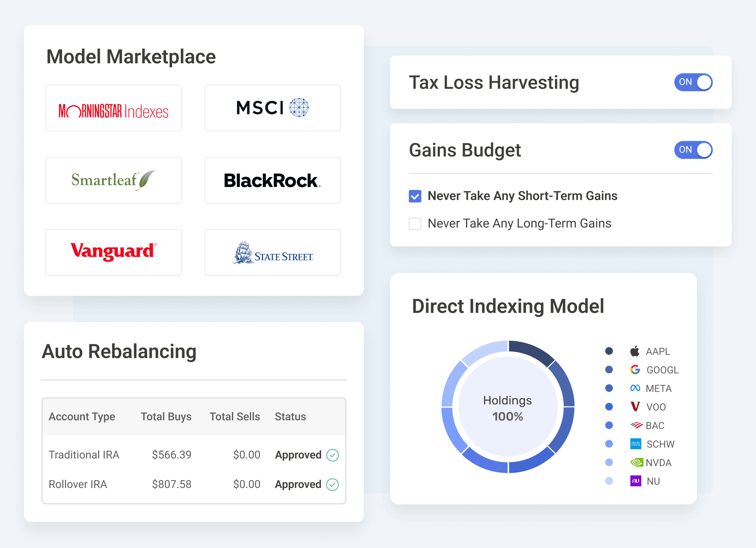Click the Total Buys column header
Viewport: 756px width, 548px height.
point(166,416)
